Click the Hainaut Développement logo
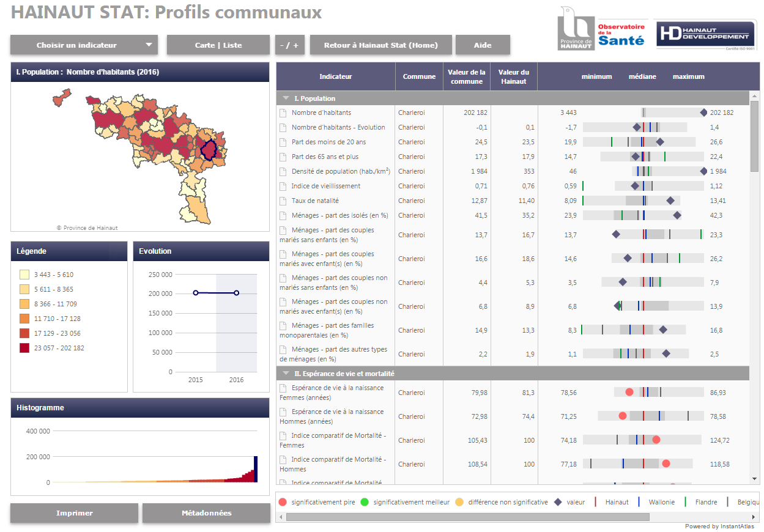Image resolution: width=764 pixels, height=532 pixels. [x=706, y=35]
